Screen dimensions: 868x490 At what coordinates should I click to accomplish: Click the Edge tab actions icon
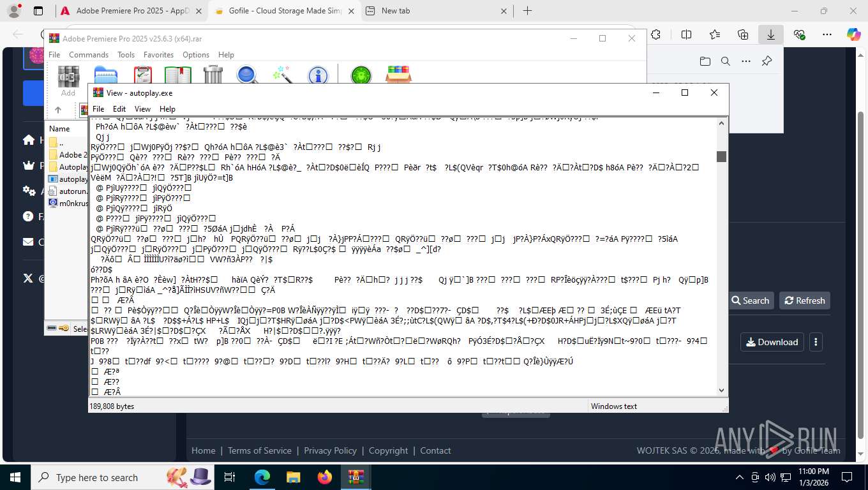tap(38, 11)
